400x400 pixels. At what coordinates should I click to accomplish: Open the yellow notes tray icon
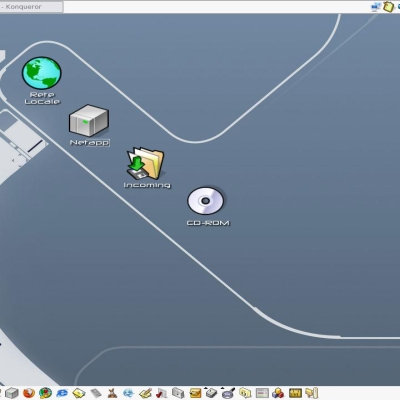(x=388, y=7)
